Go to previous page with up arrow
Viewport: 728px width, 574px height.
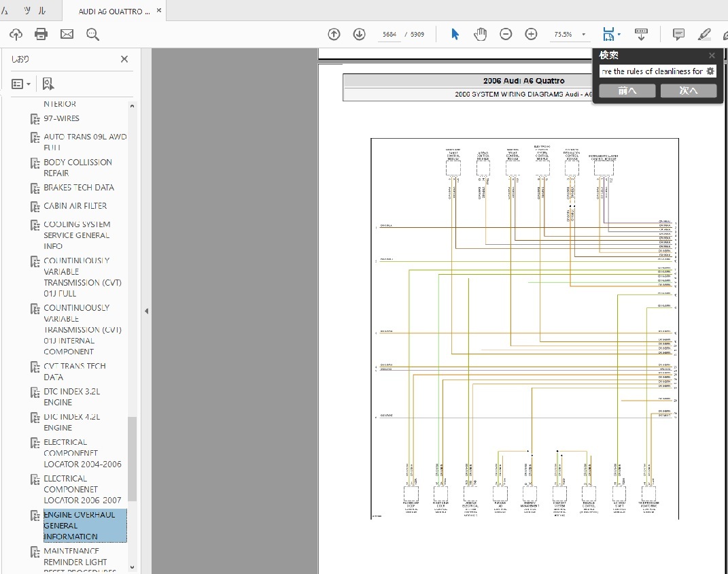pyautogui.click(x=334, y=34)
